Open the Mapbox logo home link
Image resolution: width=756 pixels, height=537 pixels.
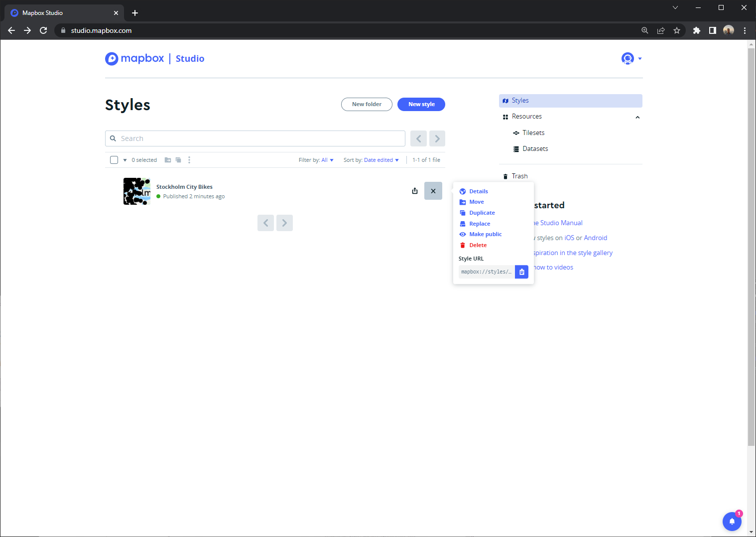[134, 58]
